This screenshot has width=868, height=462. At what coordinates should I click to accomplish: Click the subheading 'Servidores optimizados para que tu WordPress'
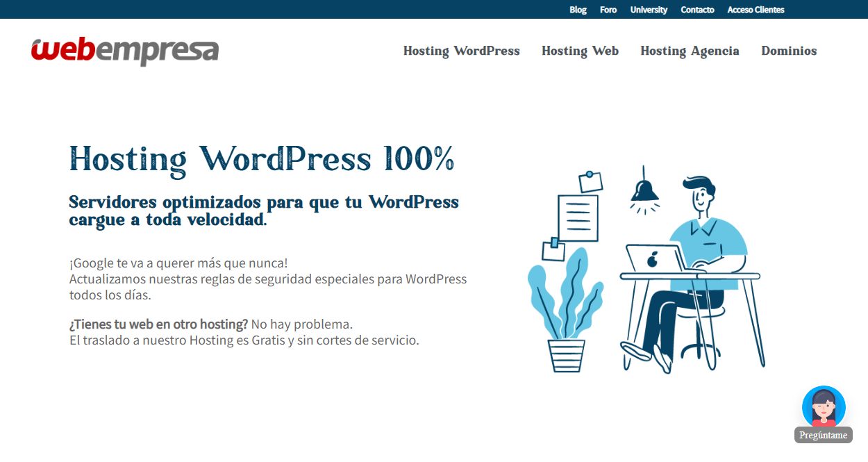(x=264, y=202)
